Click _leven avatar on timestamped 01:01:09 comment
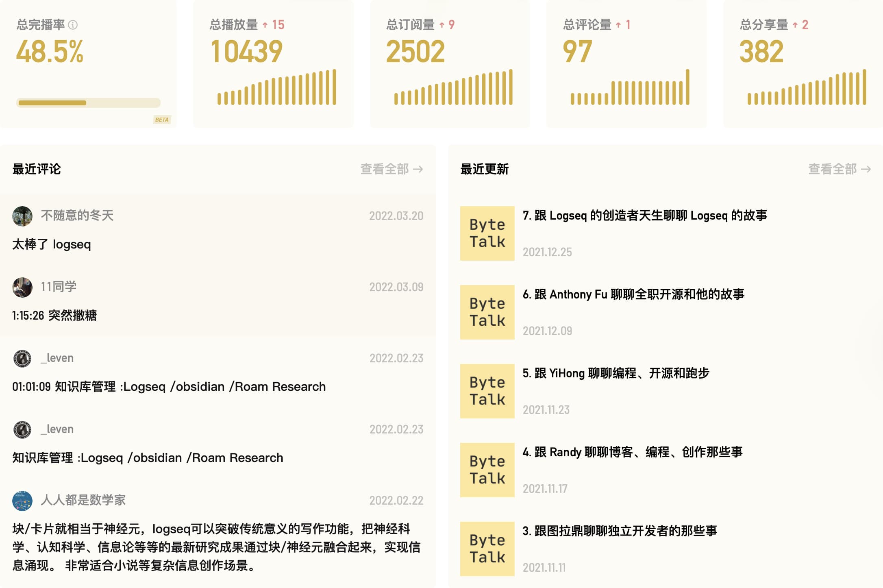The image size is (883, 588). [22, 358]
